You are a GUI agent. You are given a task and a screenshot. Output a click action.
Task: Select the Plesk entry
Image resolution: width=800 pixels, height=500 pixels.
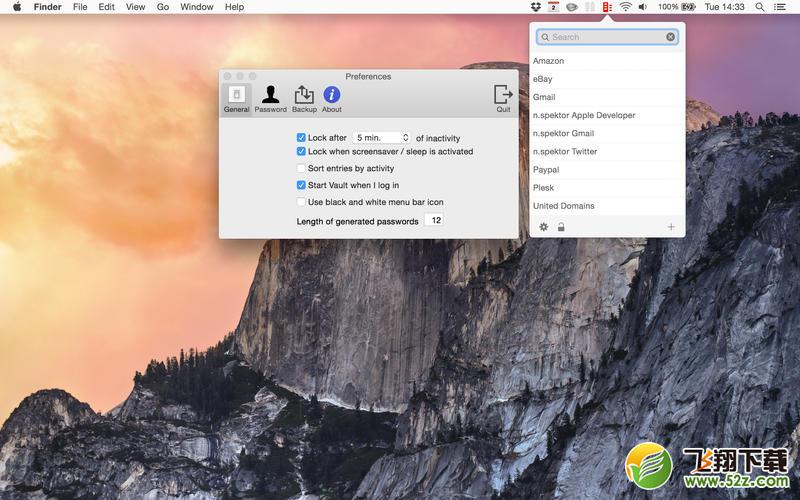click(x=607, y=188)
